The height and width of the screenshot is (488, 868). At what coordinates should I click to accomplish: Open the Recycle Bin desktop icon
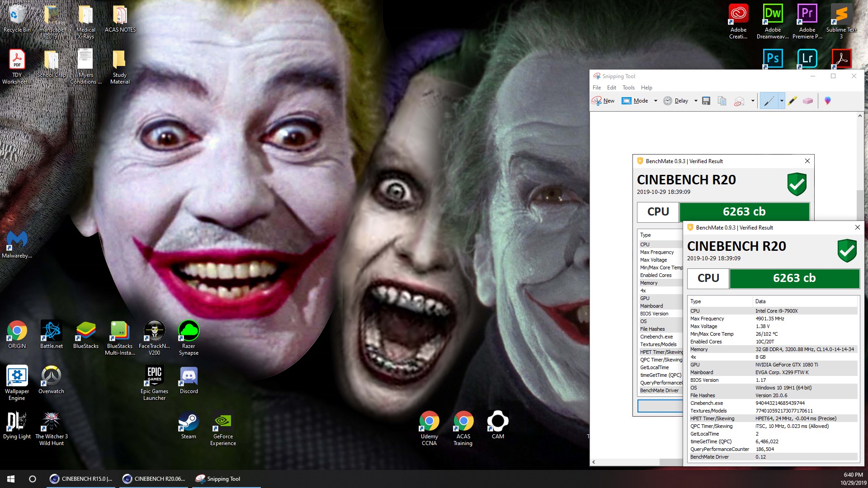click(17, 19)
